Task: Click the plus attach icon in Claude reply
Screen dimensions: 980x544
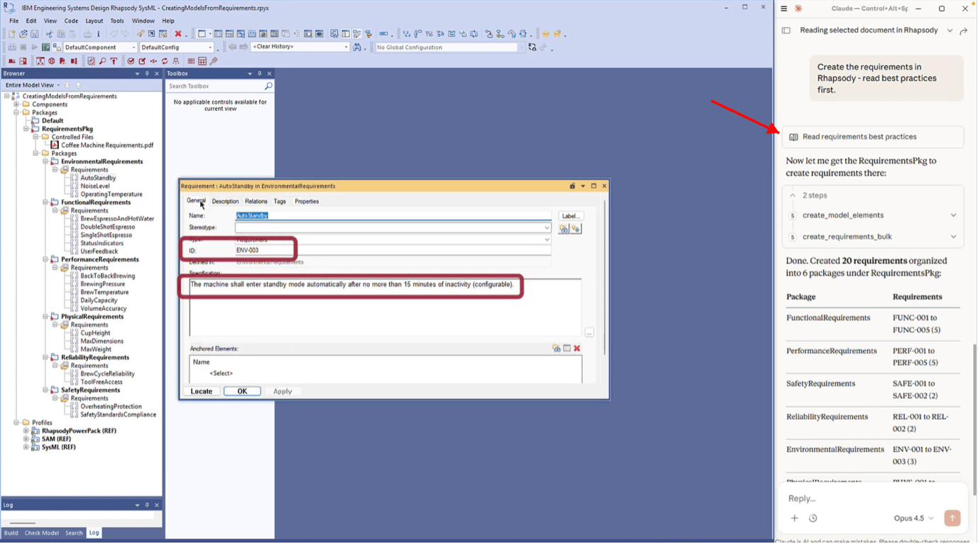Action: 794,518
